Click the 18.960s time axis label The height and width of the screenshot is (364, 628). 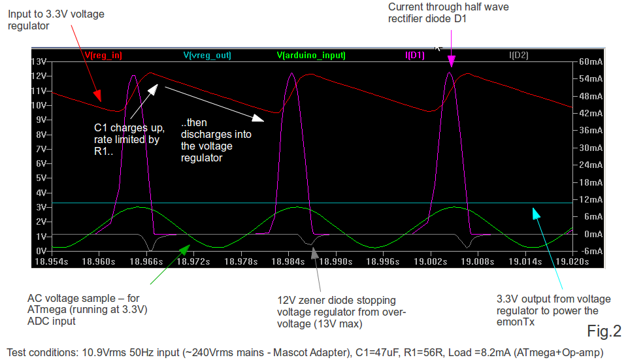click(99, 261)
